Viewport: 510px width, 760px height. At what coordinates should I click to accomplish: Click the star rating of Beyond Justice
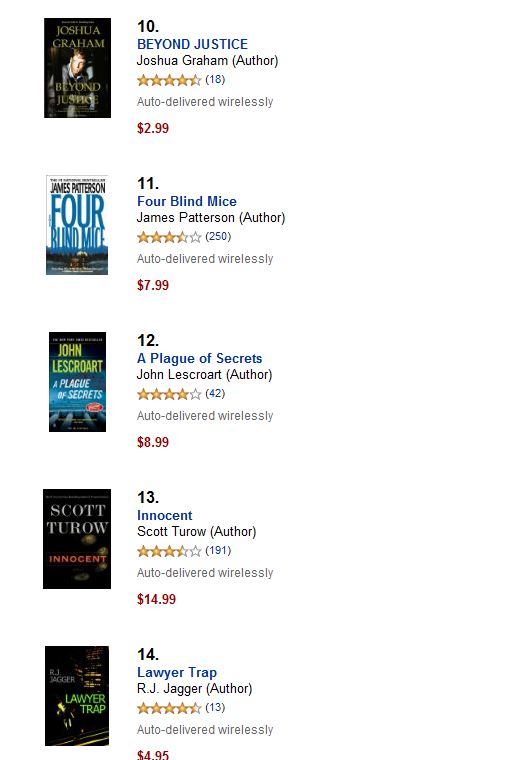pos(169,80)
